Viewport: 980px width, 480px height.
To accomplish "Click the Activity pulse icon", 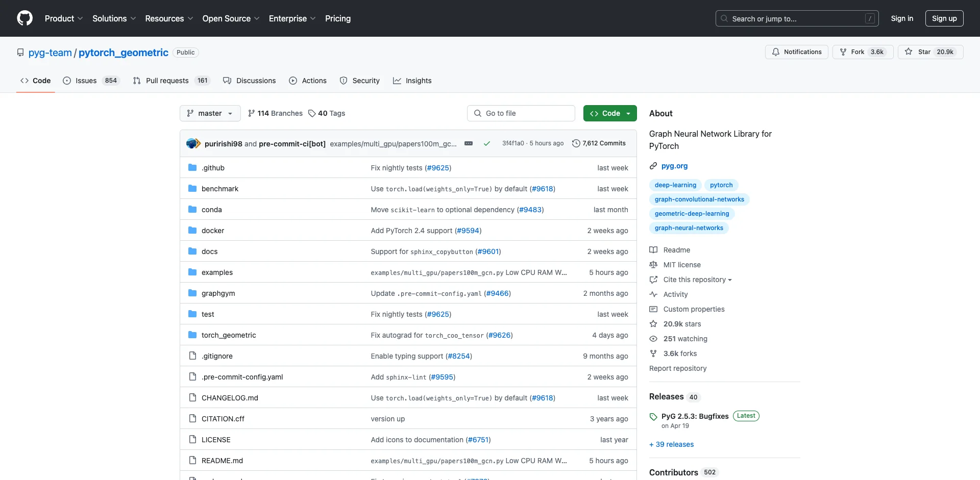I will pyautogui.click(x=653, y=294).
